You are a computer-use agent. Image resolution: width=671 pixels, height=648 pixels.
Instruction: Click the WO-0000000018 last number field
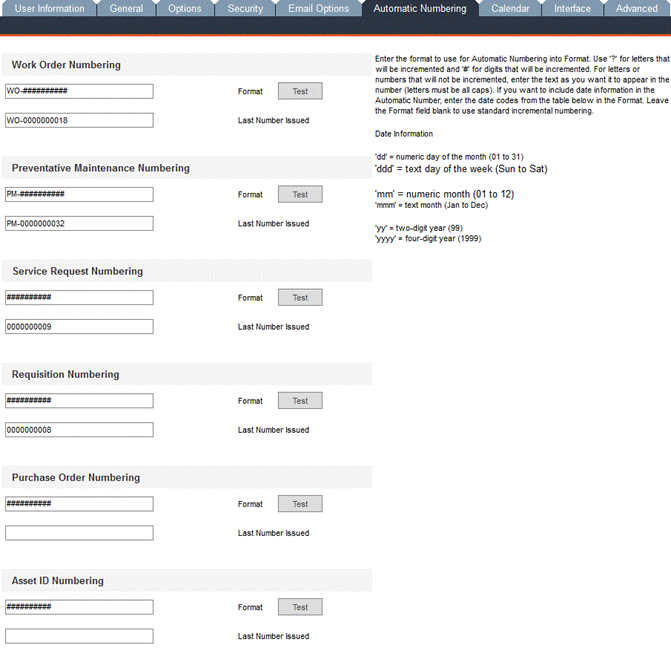point(79,120)
